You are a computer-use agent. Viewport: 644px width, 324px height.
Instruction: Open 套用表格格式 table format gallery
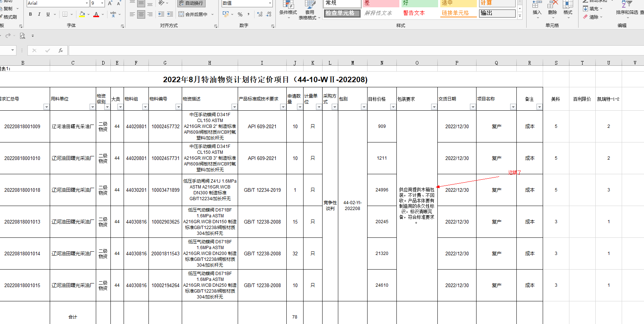309,10
